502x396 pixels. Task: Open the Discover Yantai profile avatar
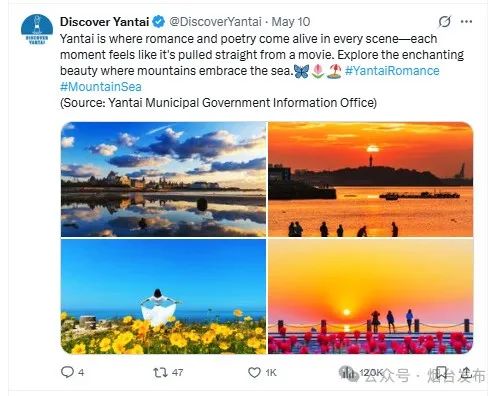coord(37,30)
